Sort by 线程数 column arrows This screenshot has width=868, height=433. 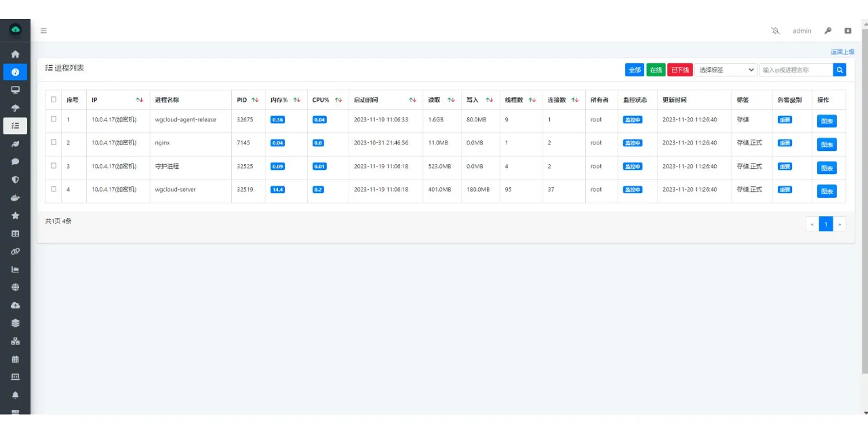click(x=532, y=100)
